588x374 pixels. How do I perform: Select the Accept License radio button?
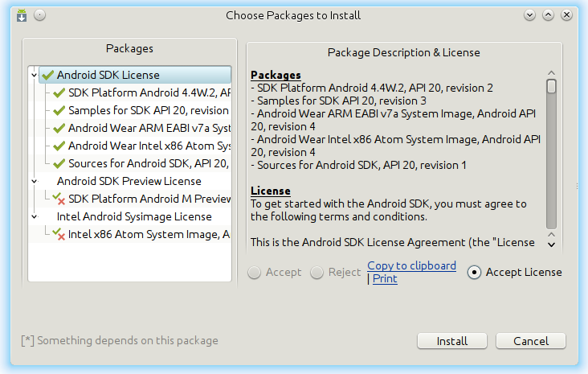pos(474,272)
